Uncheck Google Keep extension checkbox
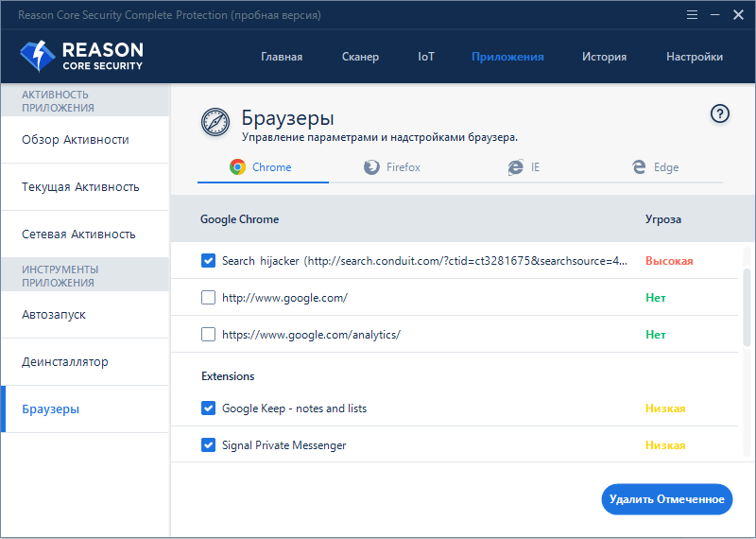The image size is (756, 539). coord(208,409)
